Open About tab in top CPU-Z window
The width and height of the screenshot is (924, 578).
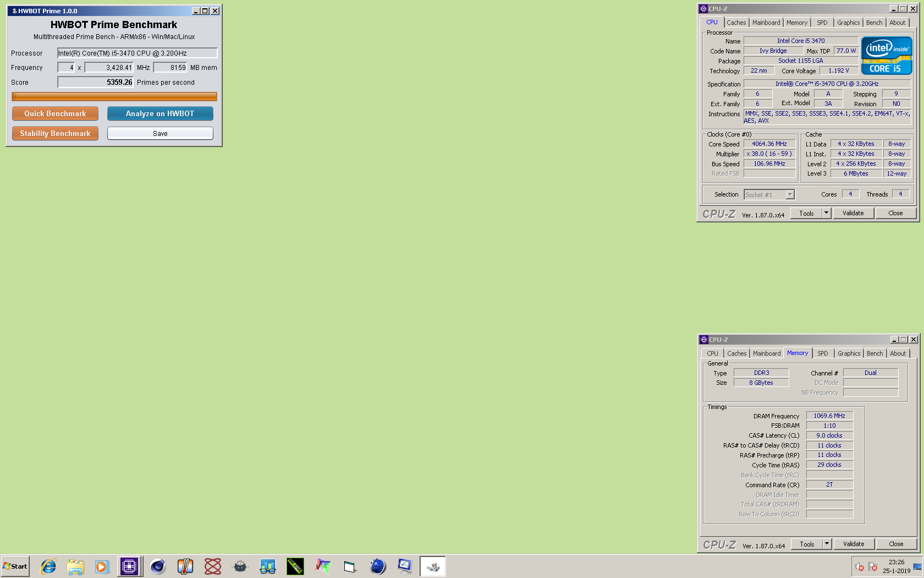coord(898,23)
